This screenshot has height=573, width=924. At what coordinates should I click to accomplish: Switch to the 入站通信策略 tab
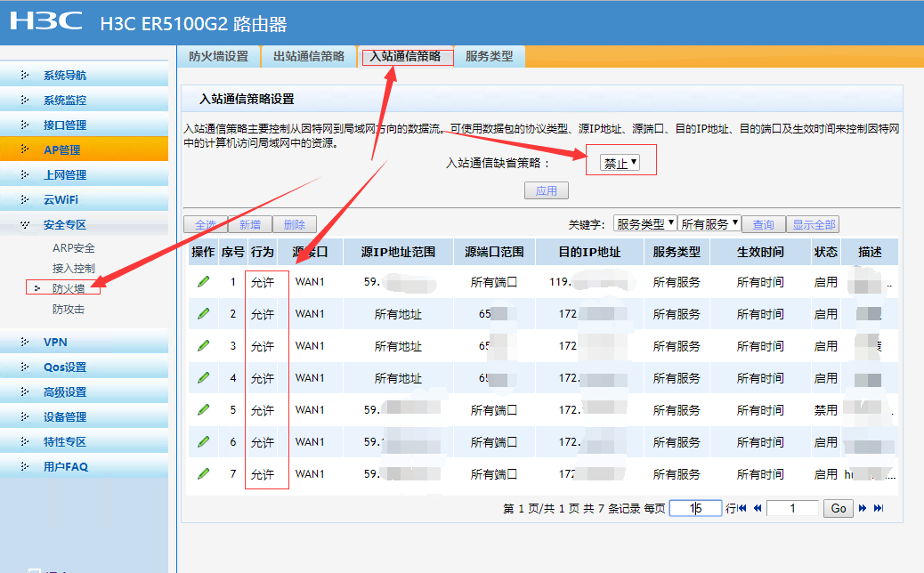405,57
